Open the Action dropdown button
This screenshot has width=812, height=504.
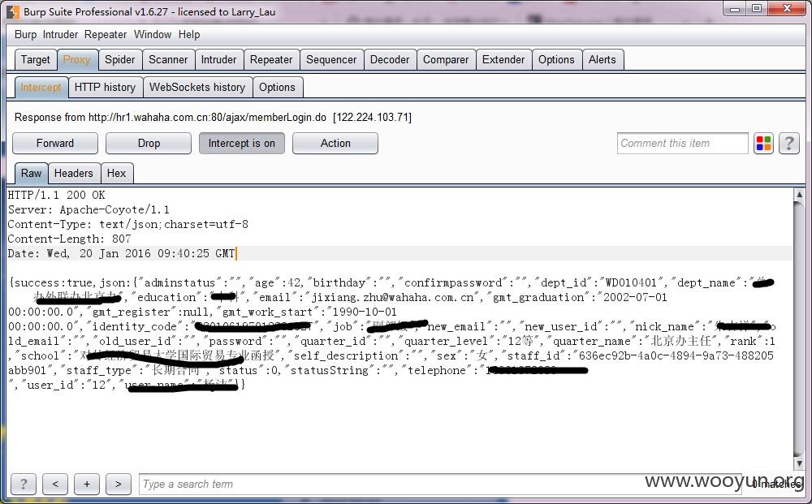335,144
